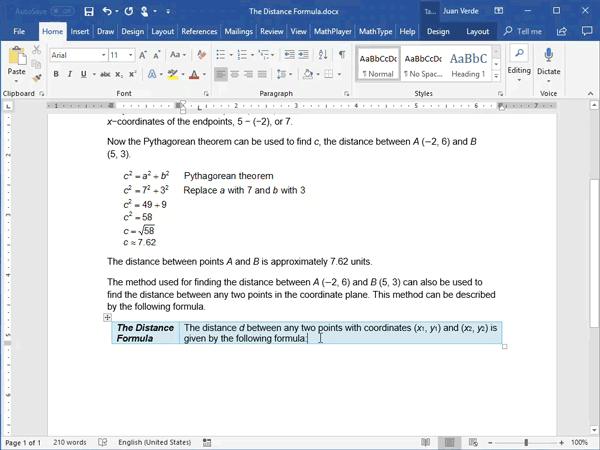The height and width of the screenshot is (450, 600).
Task: Apply text highlight color
Action: [173, 74]
